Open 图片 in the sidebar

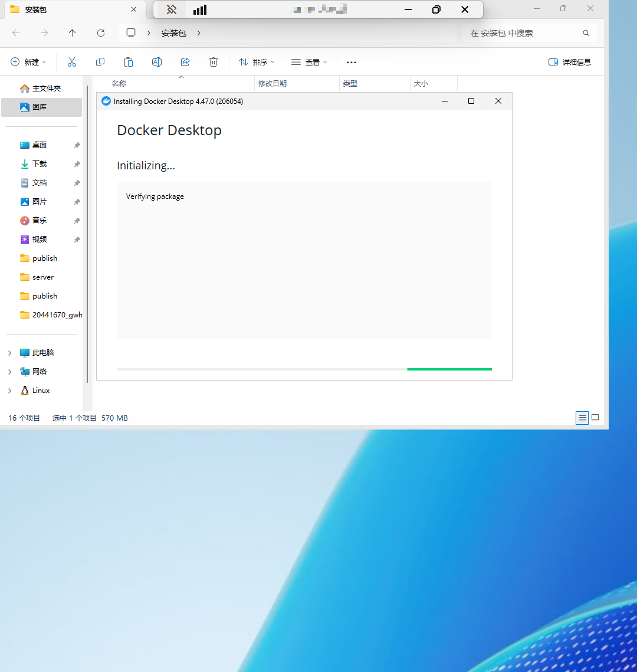coord(41,201)
